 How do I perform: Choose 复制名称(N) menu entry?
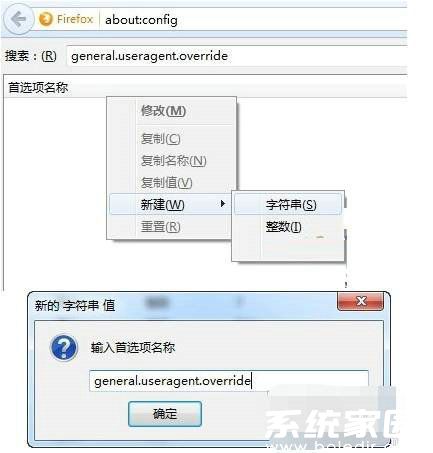[x=171, y=161]
